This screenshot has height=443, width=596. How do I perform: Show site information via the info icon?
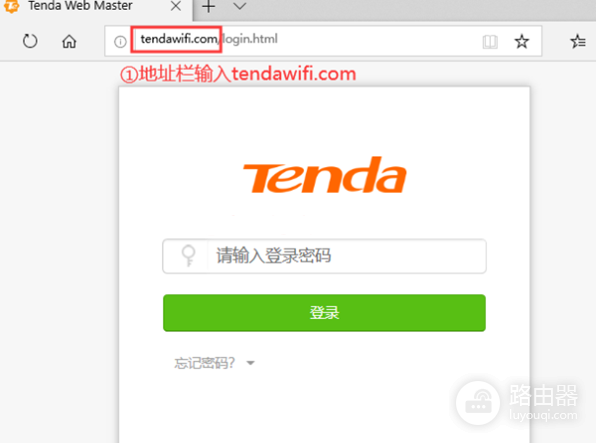pos(120,41)
